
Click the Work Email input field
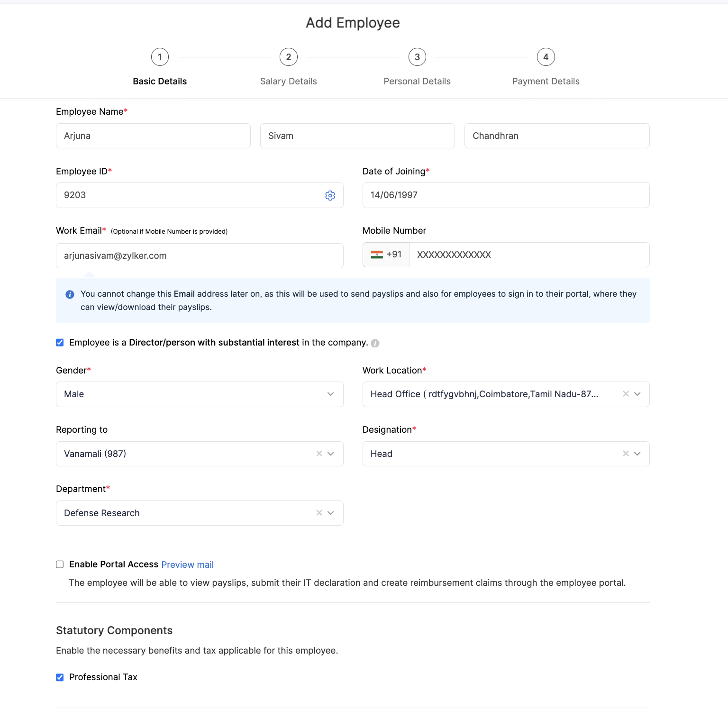click(x=199, y=256)
